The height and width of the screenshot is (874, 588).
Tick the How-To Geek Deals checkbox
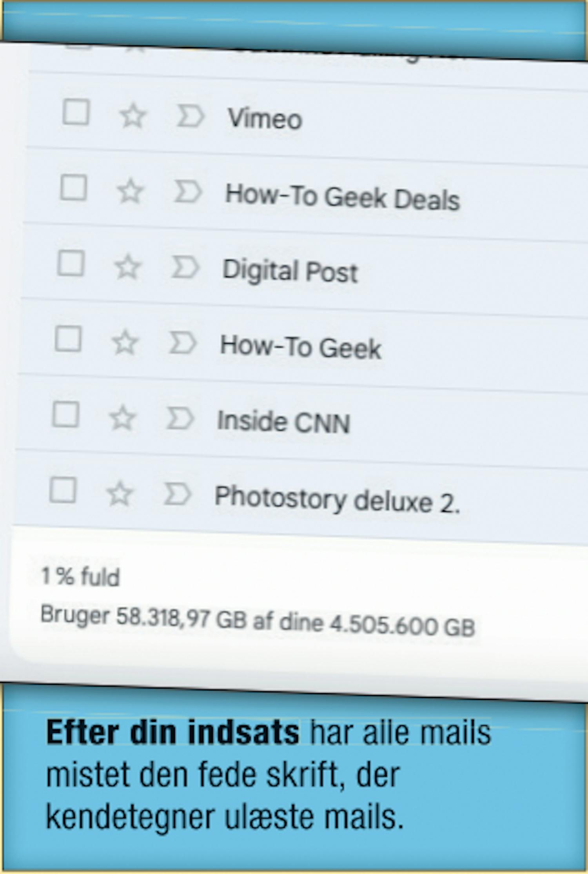73,188
